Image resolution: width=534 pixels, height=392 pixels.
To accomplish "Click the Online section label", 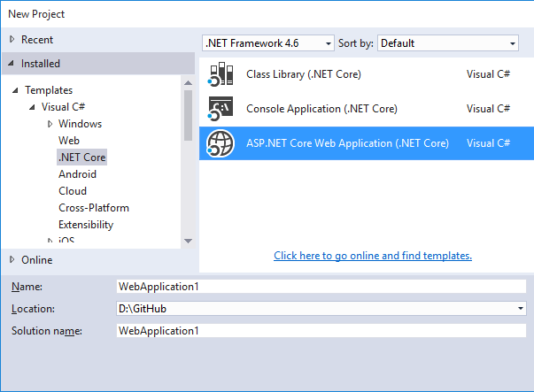I will (37, 259).
